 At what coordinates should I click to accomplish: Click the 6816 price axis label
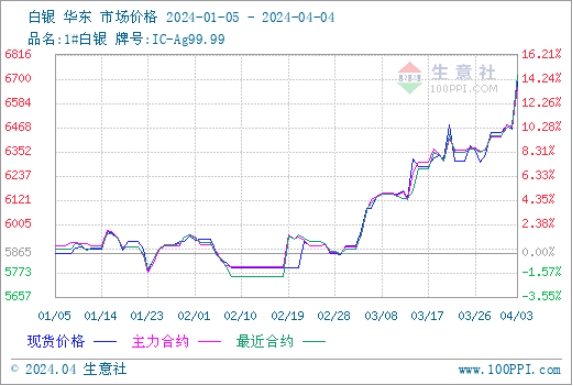18,54
